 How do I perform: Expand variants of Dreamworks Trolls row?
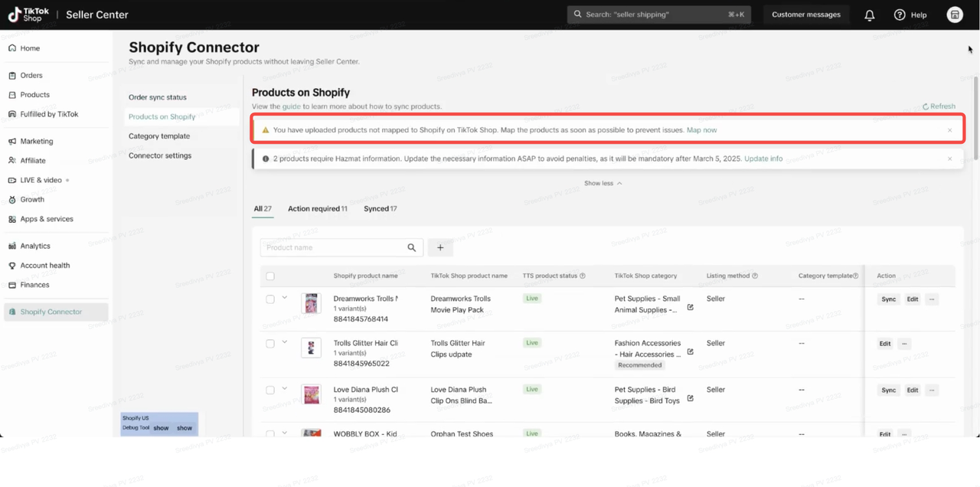(x=285, y=298)
